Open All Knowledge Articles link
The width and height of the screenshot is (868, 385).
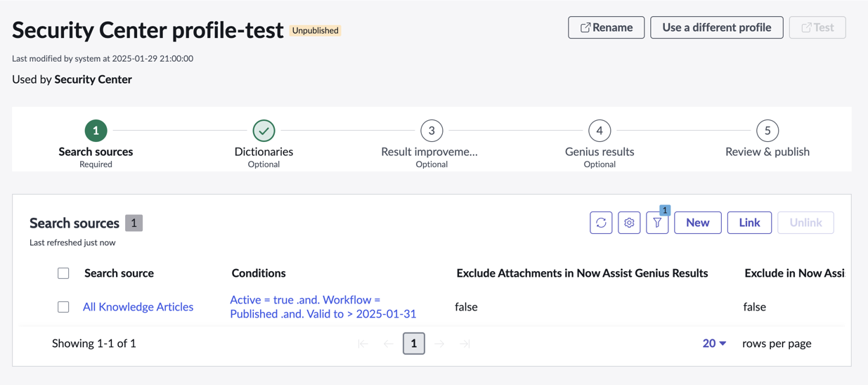click(x=138, y=307)
